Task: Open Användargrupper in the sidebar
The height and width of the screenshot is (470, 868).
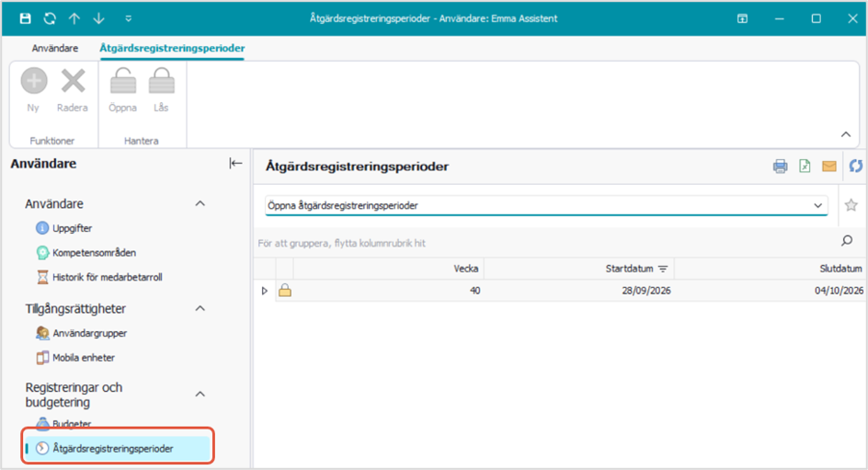Action: tap(90, 333)
